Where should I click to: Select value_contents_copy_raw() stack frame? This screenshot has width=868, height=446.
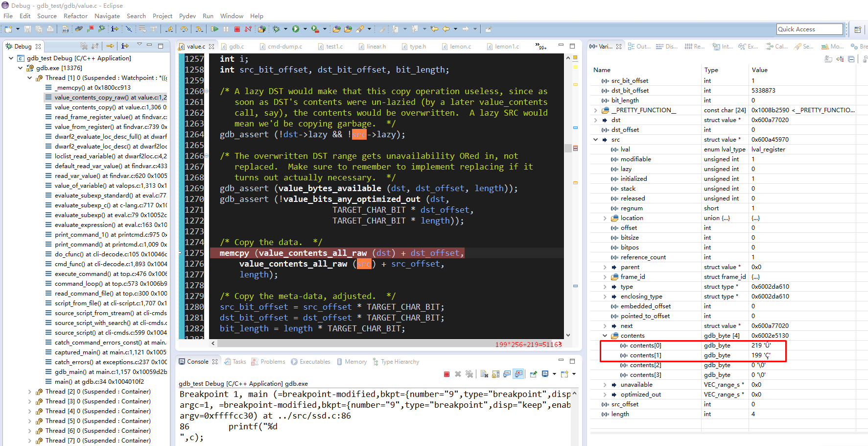(x=106, y=98)
